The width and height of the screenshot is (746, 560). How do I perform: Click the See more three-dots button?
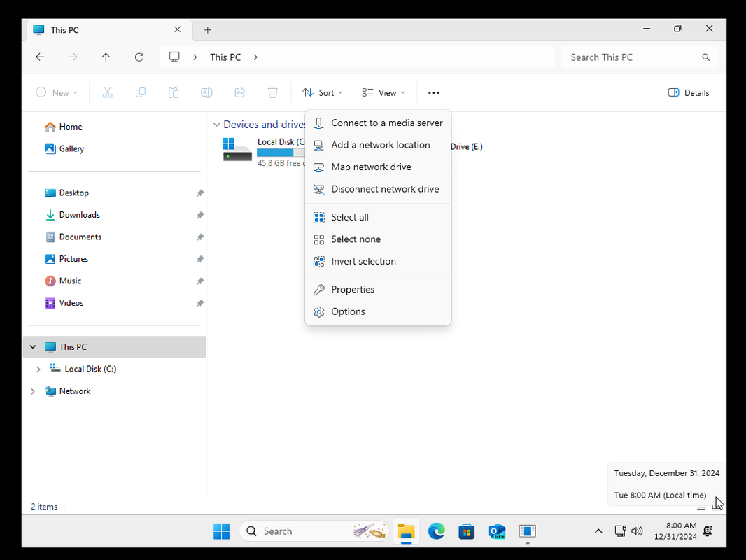(x=434, y=93)
